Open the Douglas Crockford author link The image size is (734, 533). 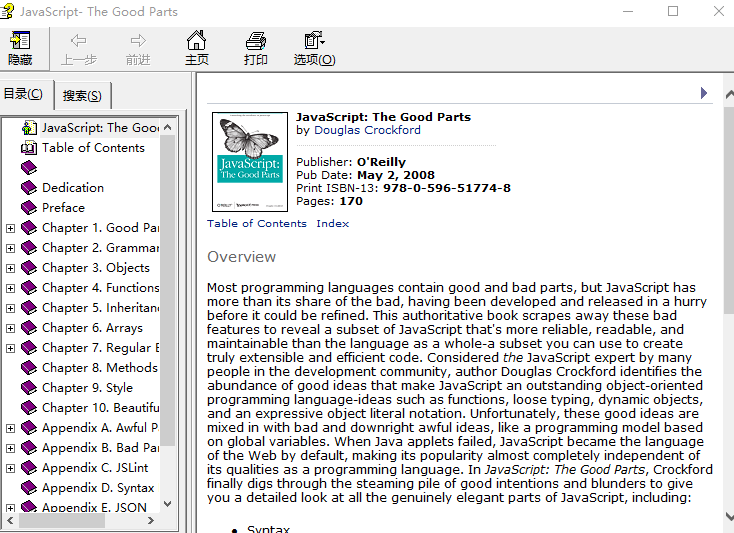coord(367,130)
